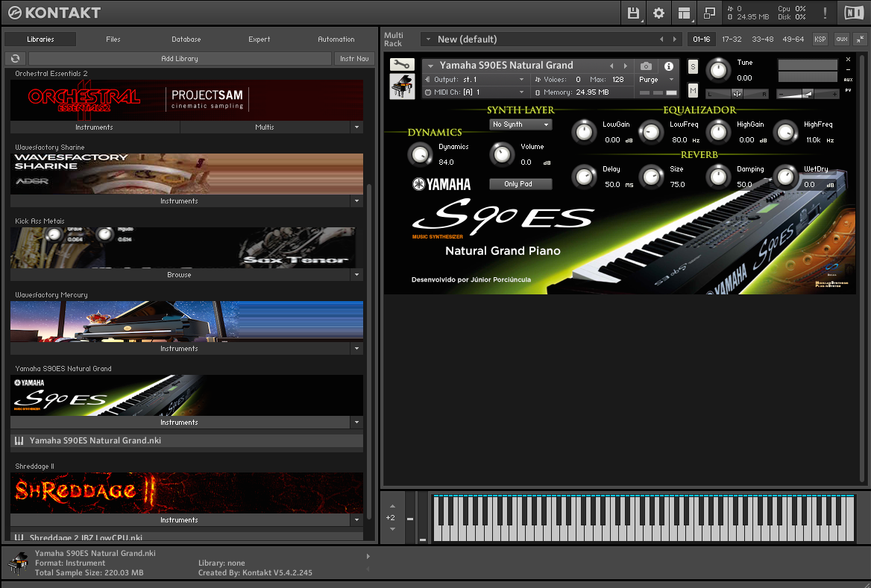The height and width of the screenshot is (588, 871).
Task: Open Kontakt options gear icon
Action: click(x=658, y=13)
